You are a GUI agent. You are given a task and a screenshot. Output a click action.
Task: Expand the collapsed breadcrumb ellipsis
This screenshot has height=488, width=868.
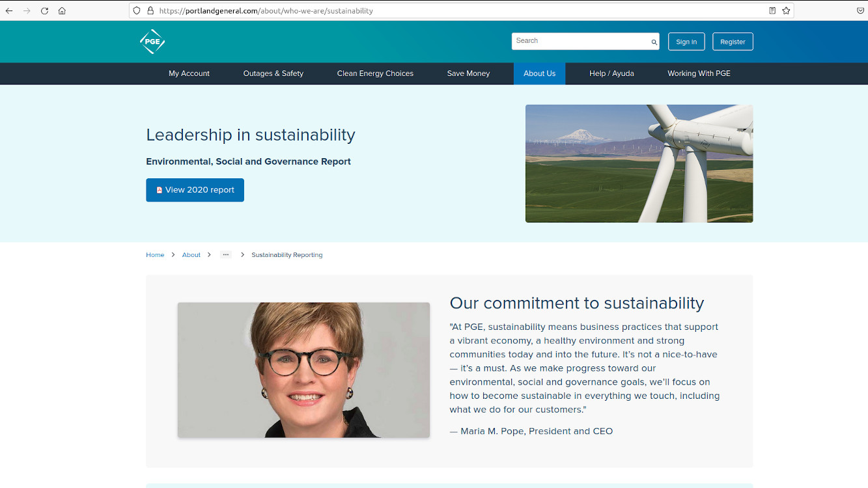coord(226,254)
